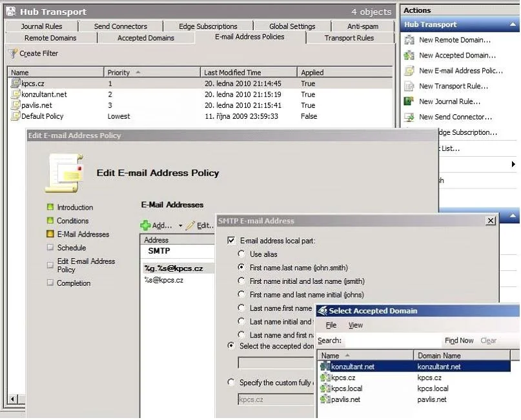Select First name initial and last name option
The image size is (521, 420).
pos(241,281)
